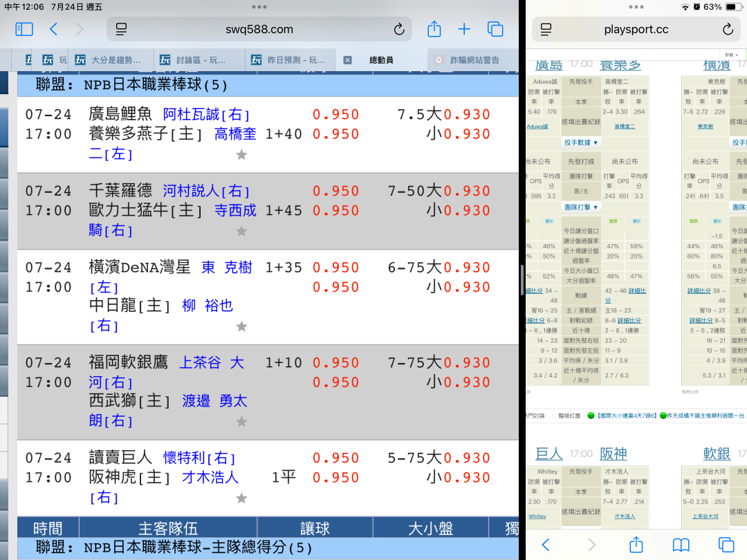
Task: Open page menu icon beside playsport.cc address
Action: 546,29
